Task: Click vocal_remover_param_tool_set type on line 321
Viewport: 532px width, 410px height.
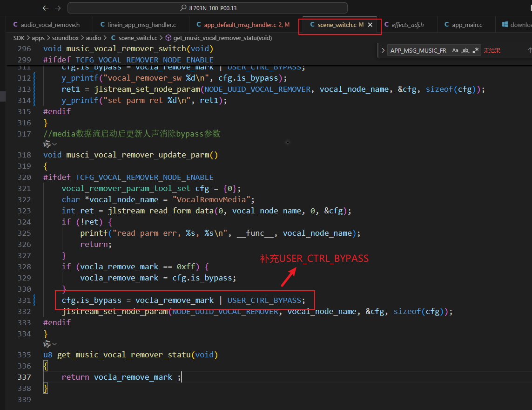Action: (x=126, y=189)
